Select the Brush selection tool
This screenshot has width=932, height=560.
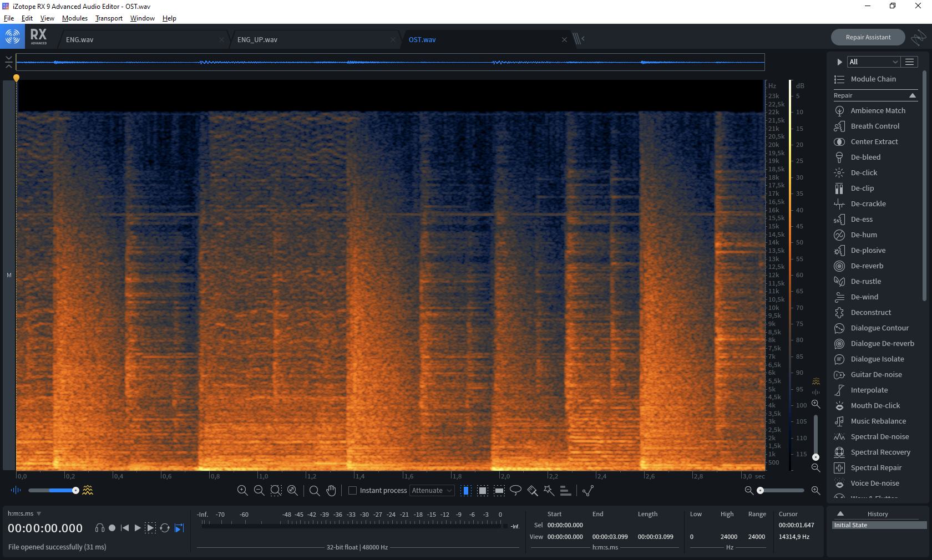pyautogui.click(x=533, y=491)
